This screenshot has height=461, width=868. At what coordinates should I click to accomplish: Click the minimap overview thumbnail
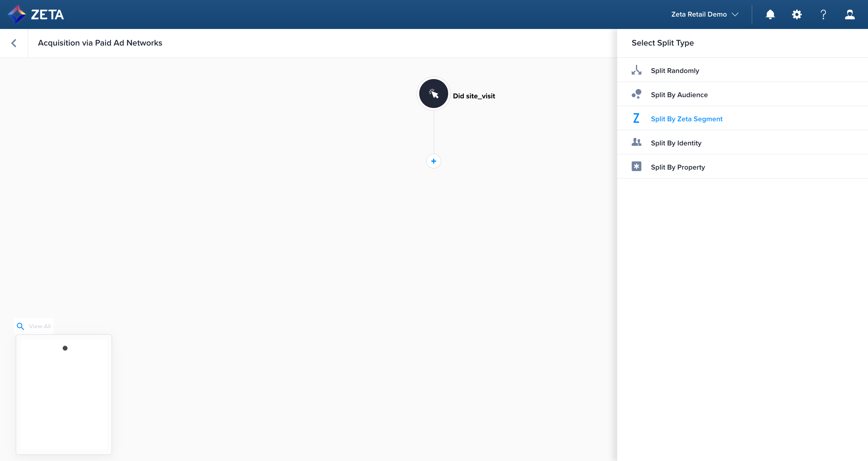(x=64, y=394)
